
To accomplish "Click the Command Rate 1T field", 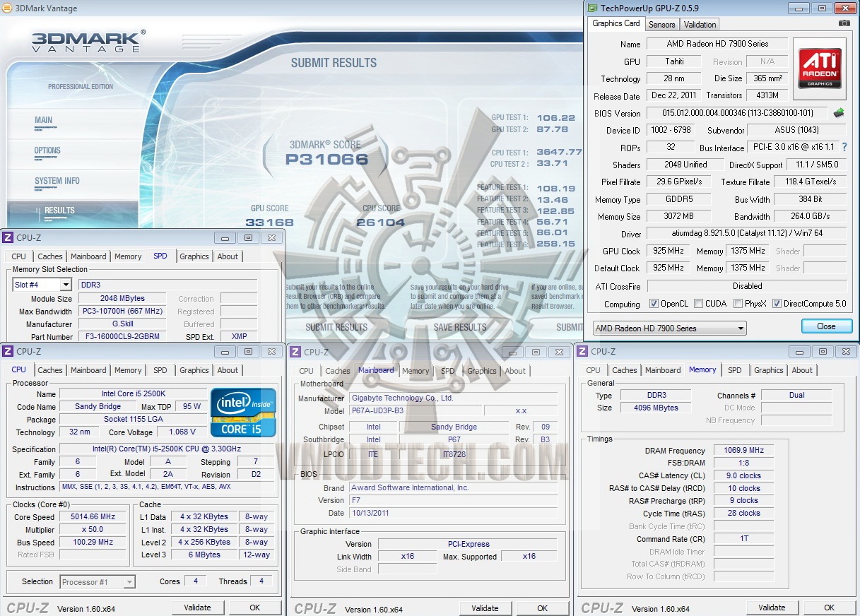I will tap(743, 538).
